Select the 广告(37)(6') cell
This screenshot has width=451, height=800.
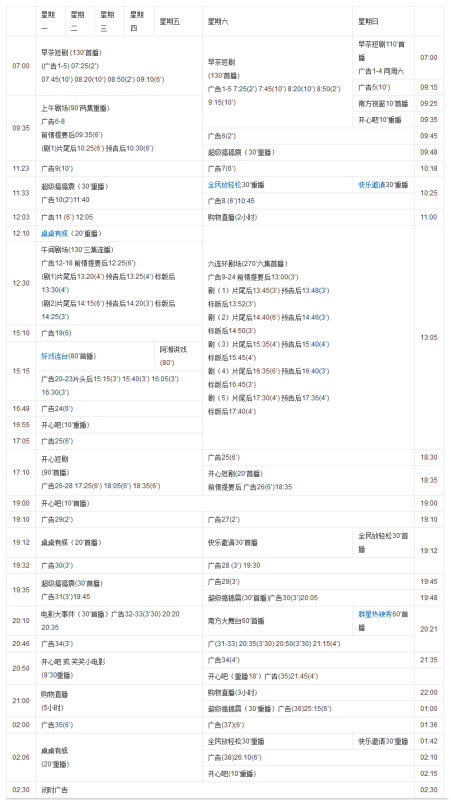tap(308, 724)
